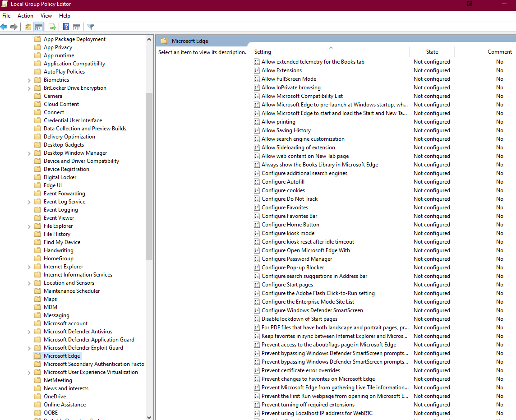The image size is (516, 420).
Task: Click the tree pane scroll down arrow
Action: click(149, 417)
